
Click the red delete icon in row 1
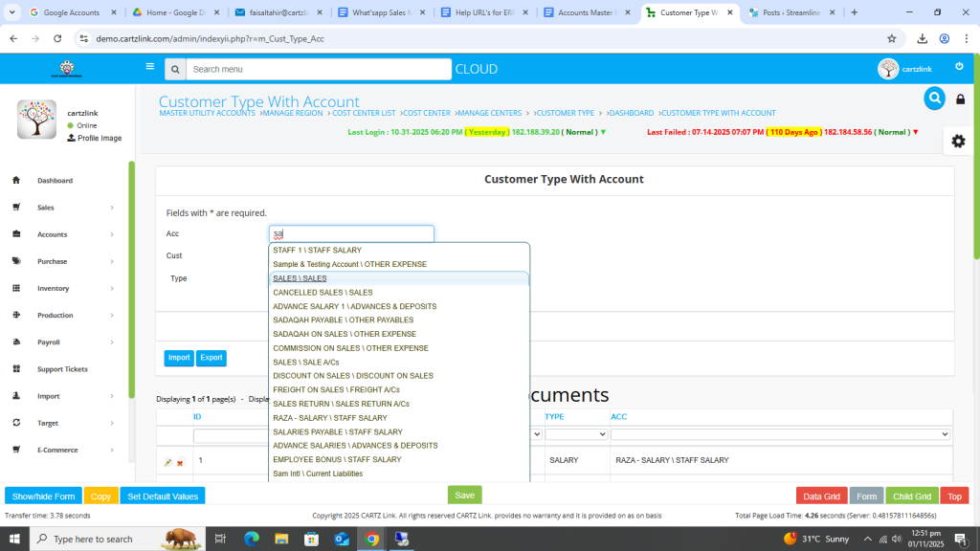180,463
